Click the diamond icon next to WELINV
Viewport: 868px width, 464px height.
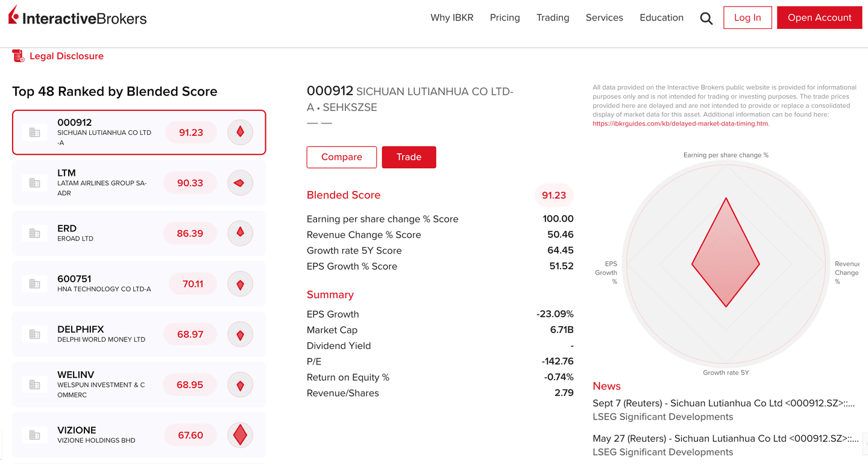[240, 384]
